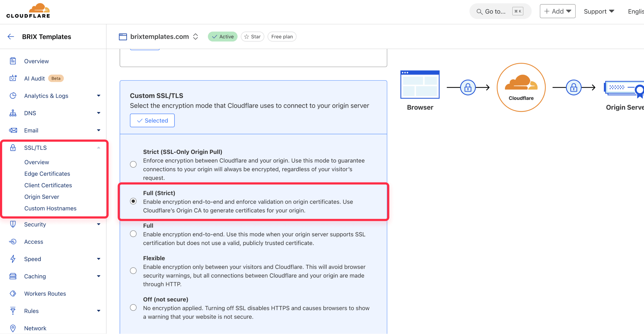Open the domain switcher chevrons next to brixtemplates.com
Viewport: 644px width, 334px height.
point(196,37)
